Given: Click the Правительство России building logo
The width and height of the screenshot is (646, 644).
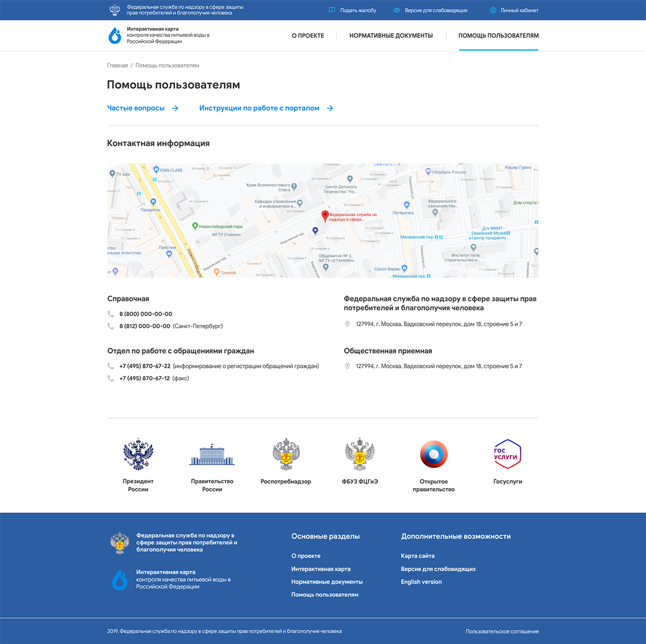Looking at the screenshot, I should click(212, 455).
